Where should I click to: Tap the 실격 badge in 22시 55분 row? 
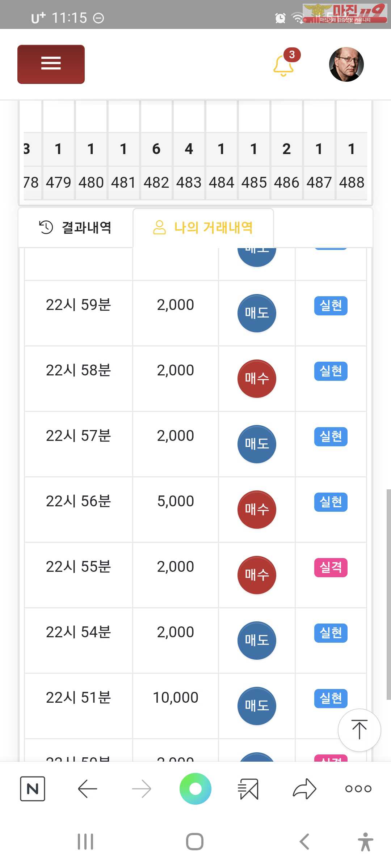pos(331,567)
